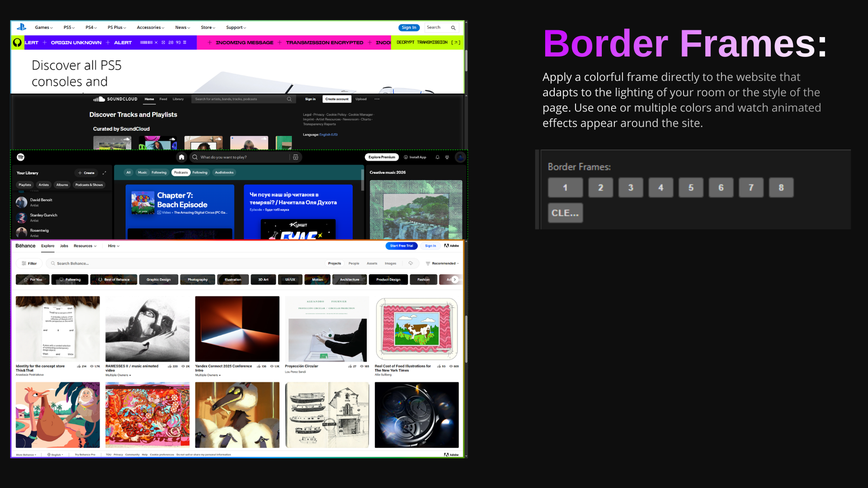Select border frame preset 5

coord(691,188)
